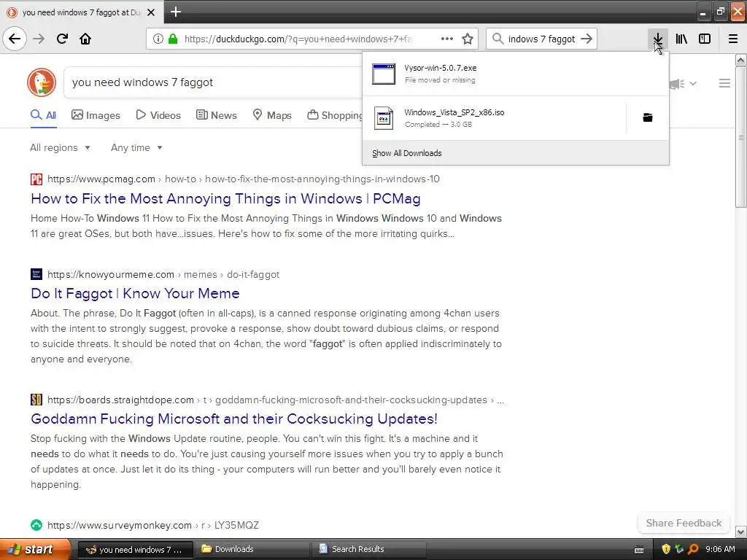Switch to Images results tab
This screenshot has width=747, height=560.
pos(96,115)
